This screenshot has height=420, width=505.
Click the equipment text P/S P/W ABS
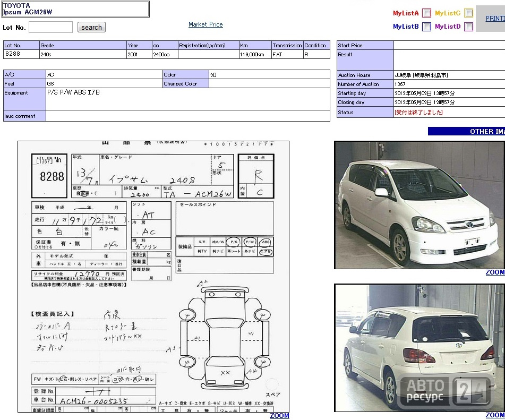[x=73, y=92]
